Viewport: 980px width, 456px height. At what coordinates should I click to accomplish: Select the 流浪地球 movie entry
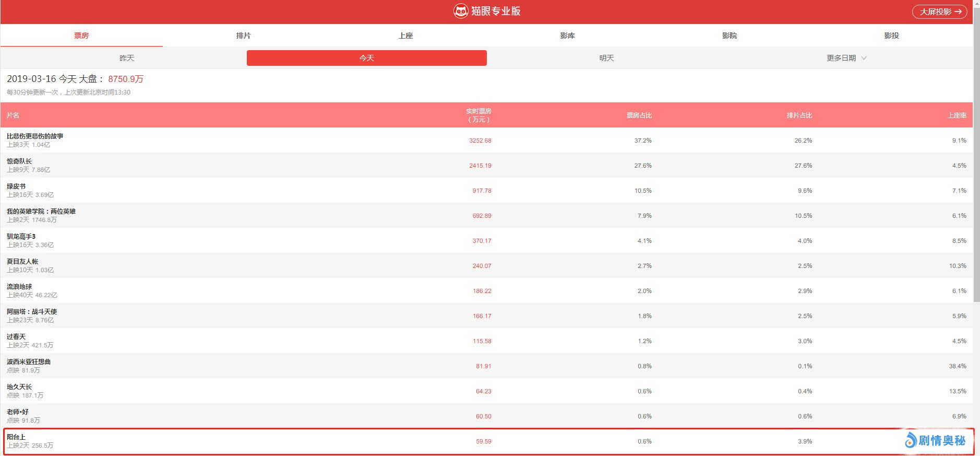pyautogui.click(x=19, y=287)
